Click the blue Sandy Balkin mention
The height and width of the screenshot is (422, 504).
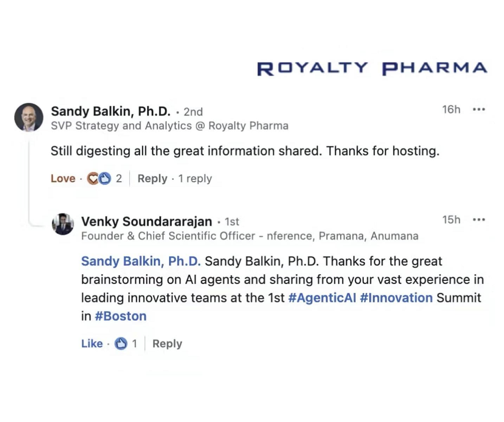pyautogui.click(x=141, y=261)
